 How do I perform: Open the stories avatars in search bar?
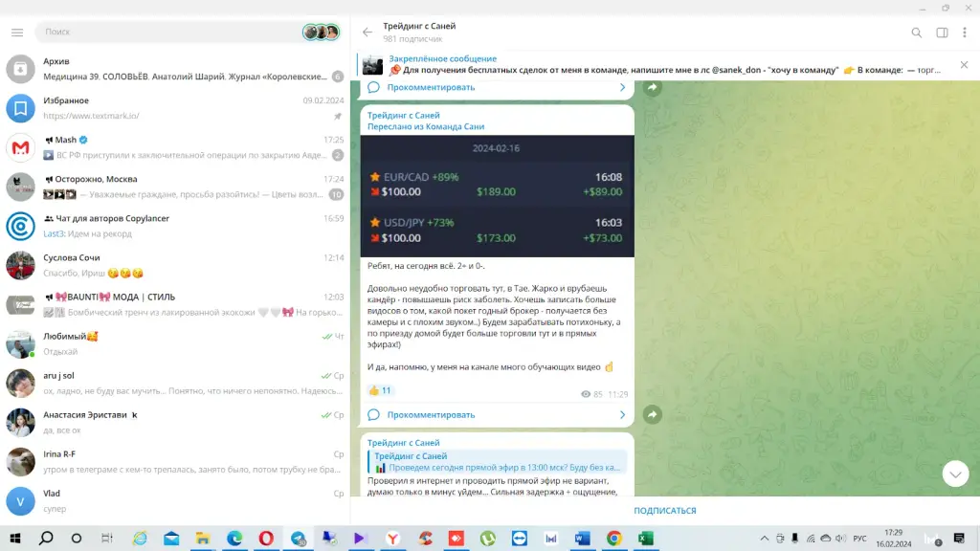click(322, 32)
